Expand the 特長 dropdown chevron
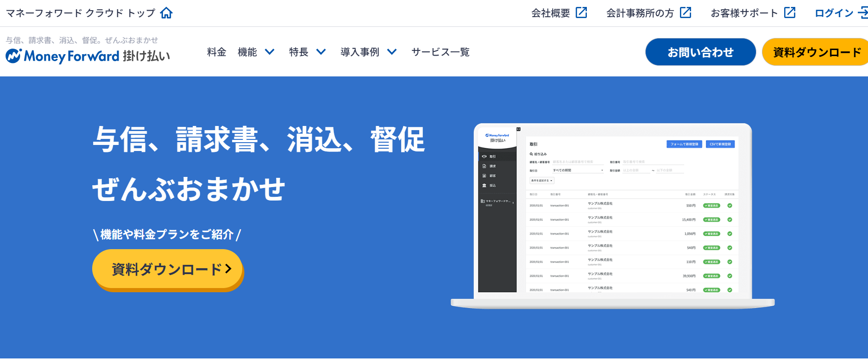 tap(321, 52)
